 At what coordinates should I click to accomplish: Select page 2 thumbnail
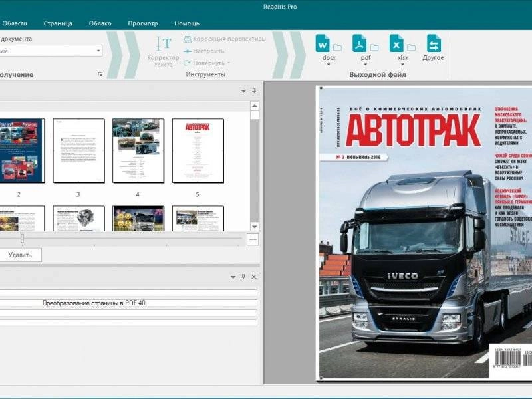(x=22, y=150)
